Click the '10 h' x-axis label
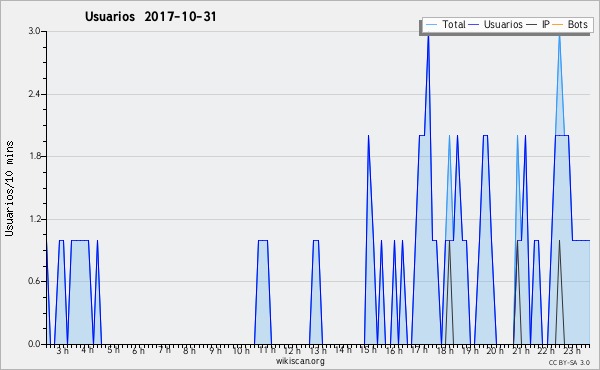Image resolution: width=600 pixels, height=370 pixels. tap(241, 350)
